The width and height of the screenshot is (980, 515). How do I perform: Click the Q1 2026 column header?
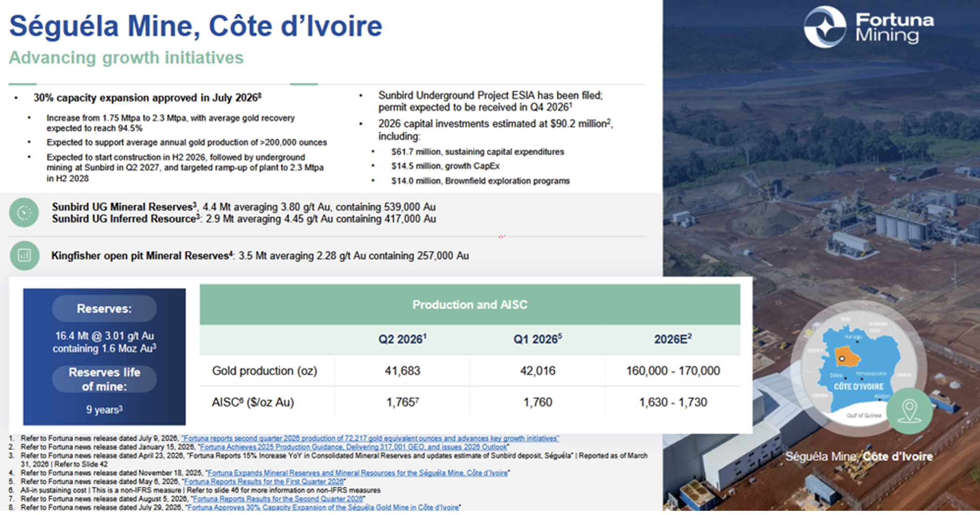538,339
